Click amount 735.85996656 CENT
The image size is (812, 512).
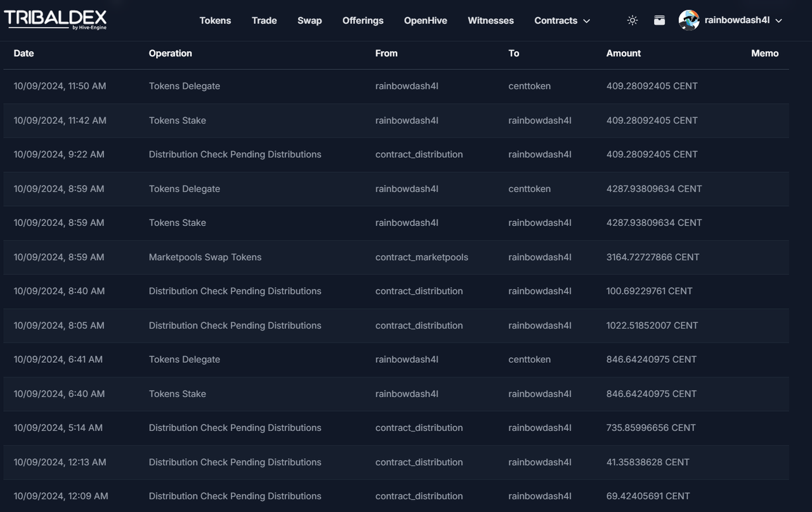pyautogui.click(x=651, y=428)
